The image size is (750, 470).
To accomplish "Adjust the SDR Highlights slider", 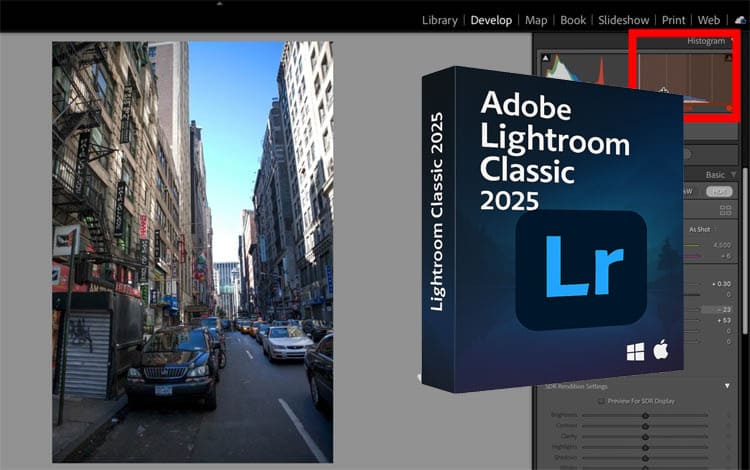I will click(x=645, y=448).
